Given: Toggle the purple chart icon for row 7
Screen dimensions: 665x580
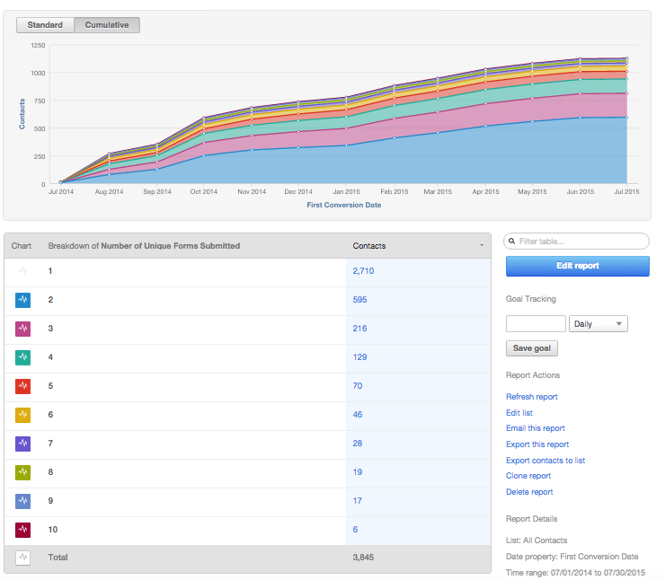Looking at the screenshot, I should [x=22, y=443].
